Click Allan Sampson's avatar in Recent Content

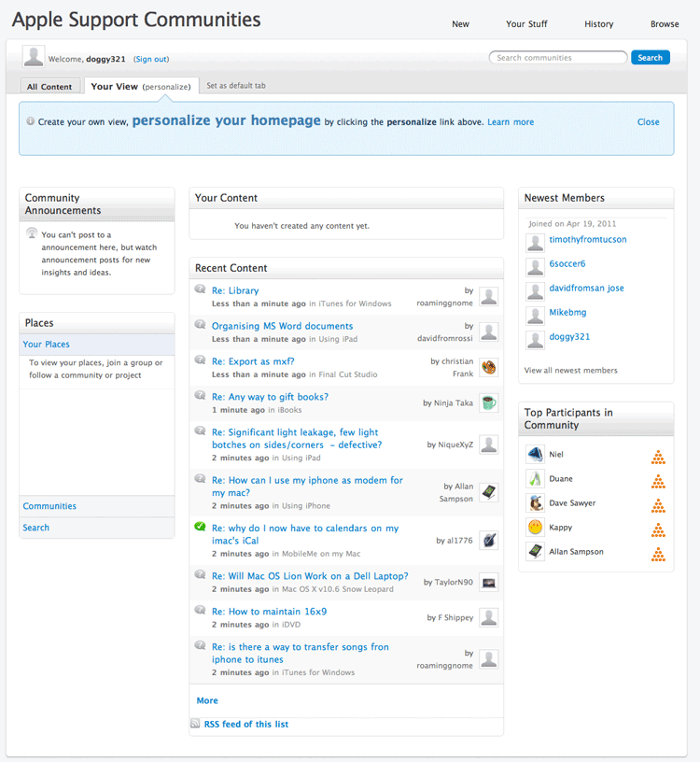489,492
